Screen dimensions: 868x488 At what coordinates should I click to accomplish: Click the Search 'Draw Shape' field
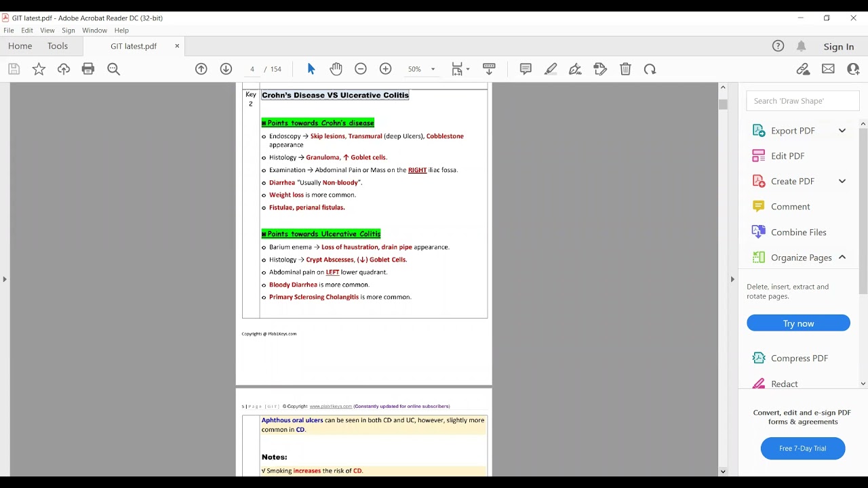[803, 101]
